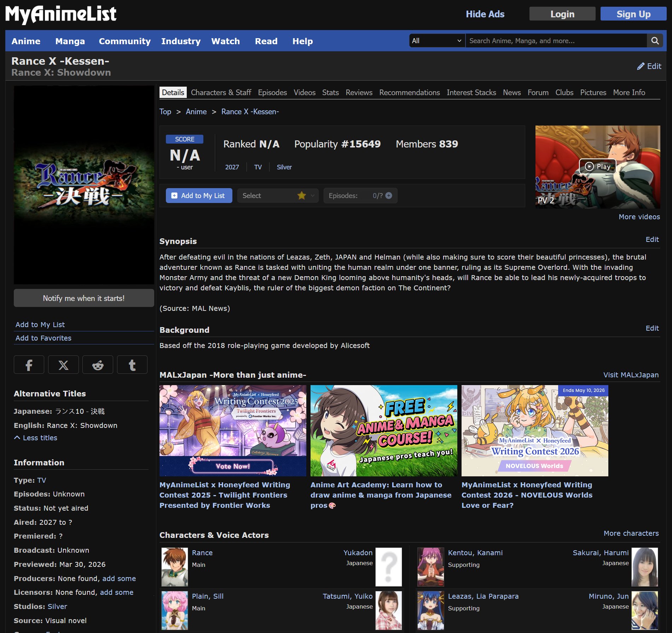This screenshot has height=633, width=672.
Task: Open the Anime navigation menu
Action: pos(26,41)
